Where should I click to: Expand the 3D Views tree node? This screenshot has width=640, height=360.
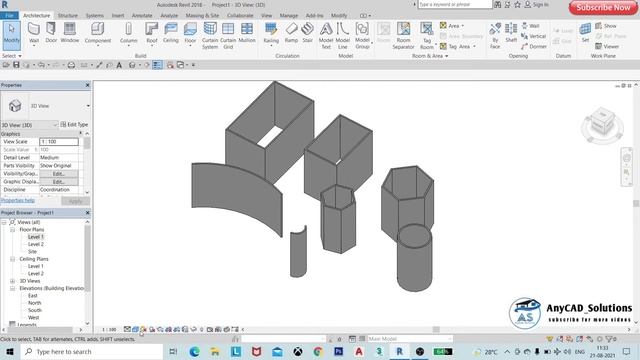[x=12, y=281]
